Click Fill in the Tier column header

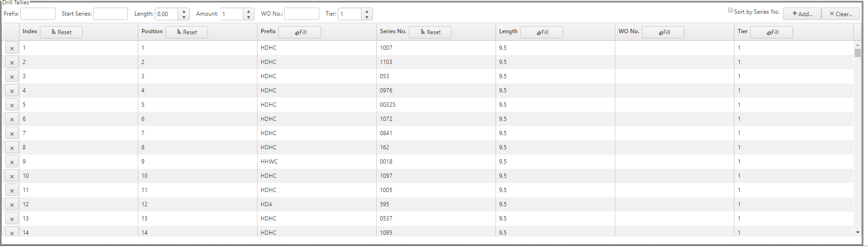[772, 32]
